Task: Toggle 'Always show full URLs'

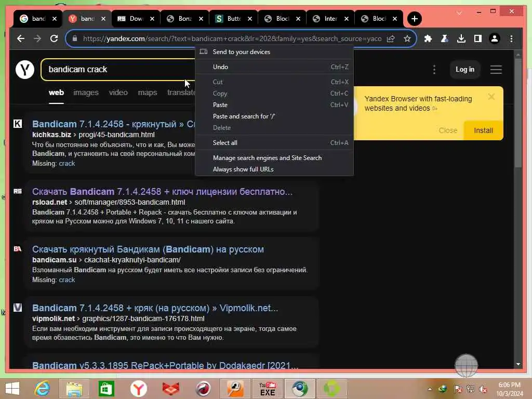Action: click(x=274, y=169)
